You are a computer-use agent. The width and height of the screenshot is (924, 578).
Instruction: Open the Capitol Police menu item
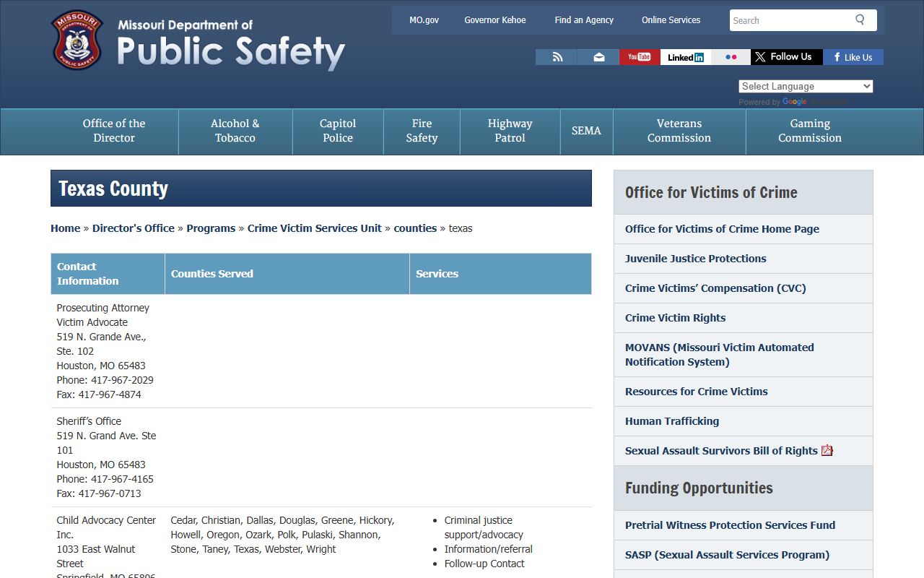338,131
